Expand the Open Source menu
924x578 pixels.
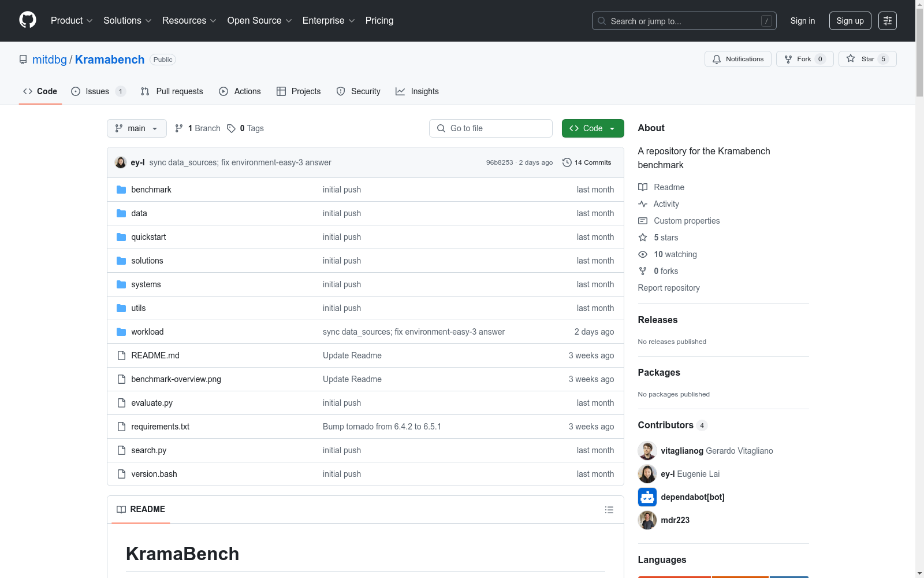[260, 21]
